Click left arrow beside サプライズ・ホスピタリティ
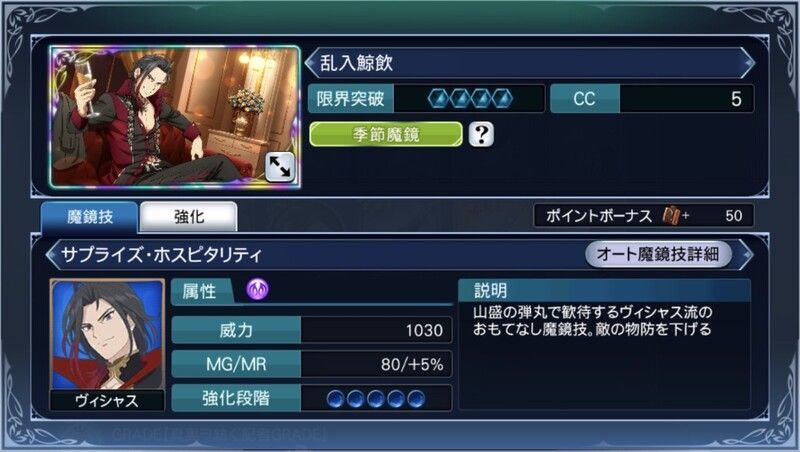The width and height of the screenshot is (800, 452). tap(52, 254)
